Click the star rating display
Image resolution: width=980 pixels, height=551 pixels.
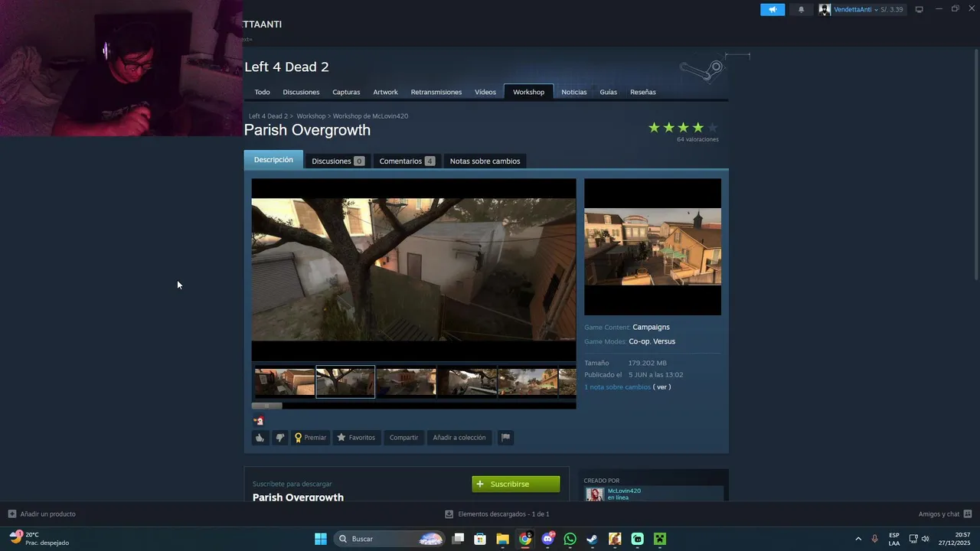click(683, 128)
